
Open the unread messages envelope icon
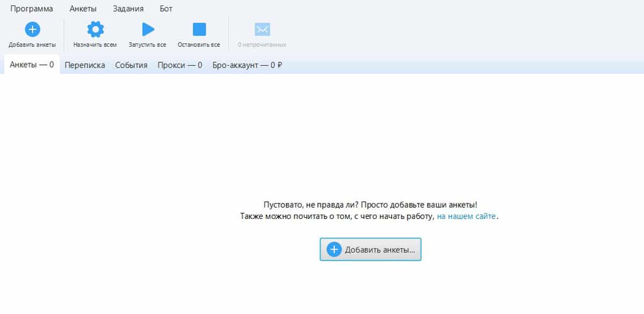(x=262, y=29)
